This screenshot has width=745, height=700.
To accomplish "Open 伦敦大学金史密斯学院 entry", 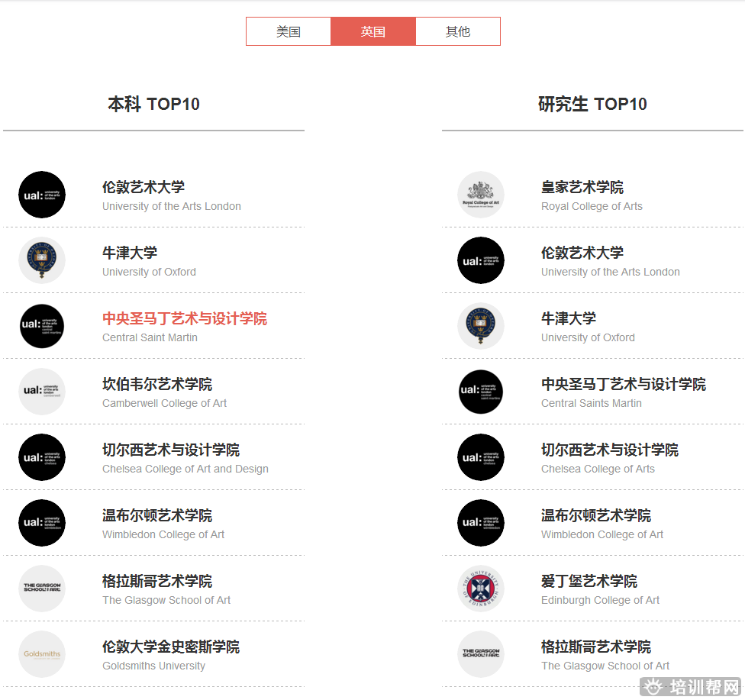I will pos(171,647).
